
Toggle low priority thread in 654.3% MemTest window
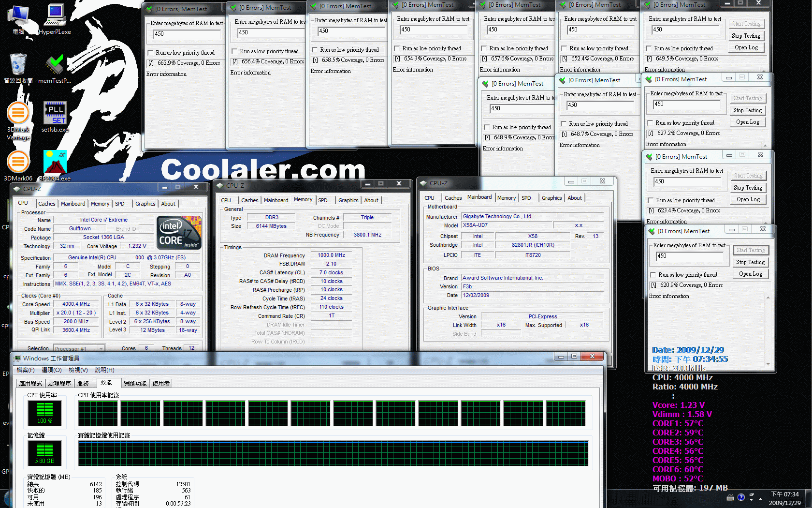pos(397,48)
